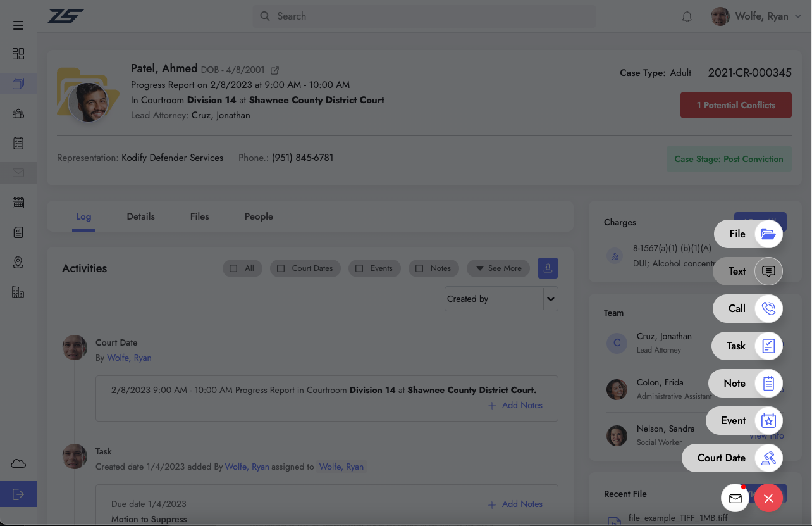This screenshot has height=526, width=812.
Task: Switch to the Details tab
Action: (x=140, y=216)
